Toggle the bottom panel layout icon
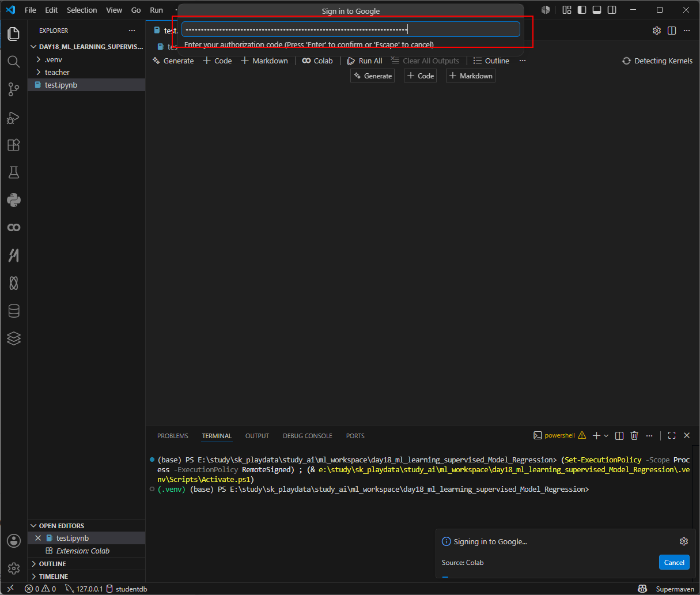The image size is (700, 595). pyautogui.click(x=597, y=10)
